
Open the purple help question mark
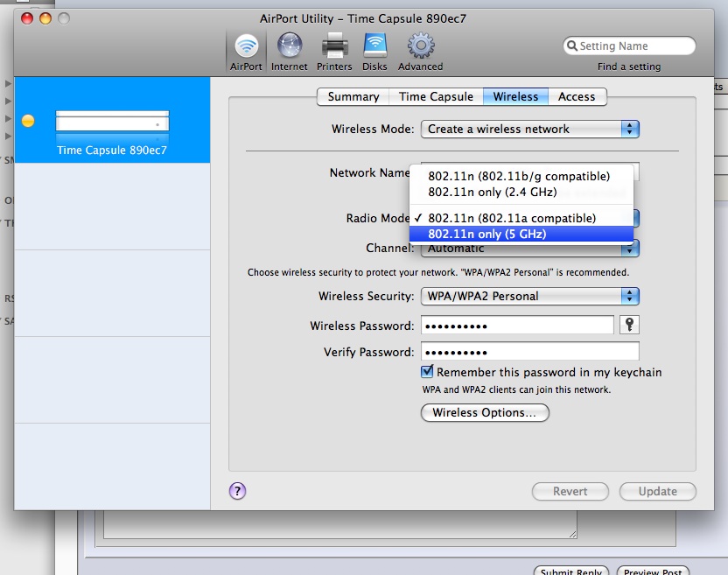[x=237, y=491]
